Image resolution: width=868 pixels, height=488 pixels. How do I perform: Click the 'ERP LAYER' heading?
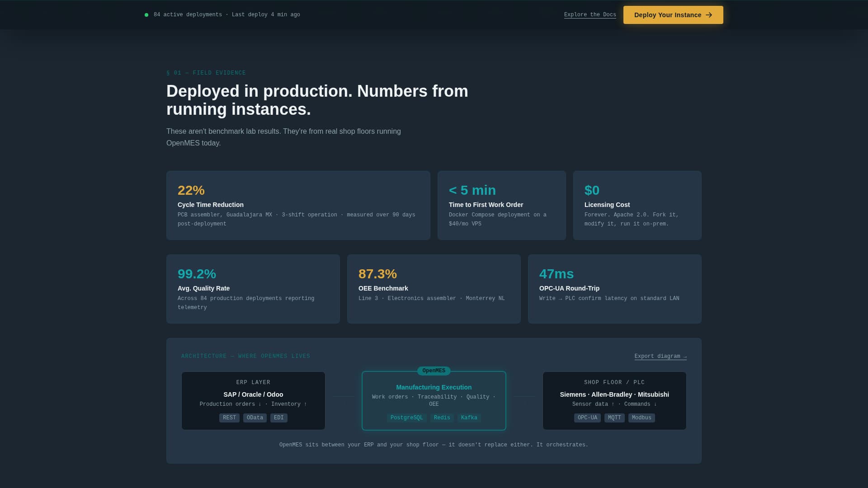pos(253,383)
